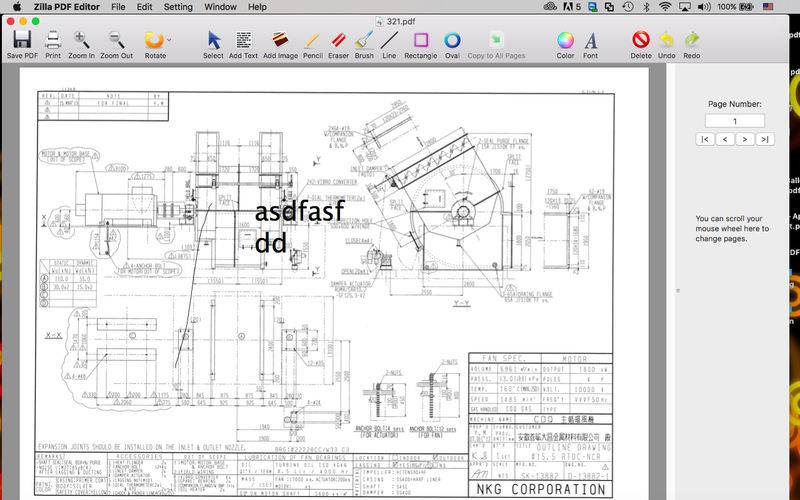This screenshot has width=800, height=500.
Task: Click Copy to All Pages icon
Action: point(496,40)
